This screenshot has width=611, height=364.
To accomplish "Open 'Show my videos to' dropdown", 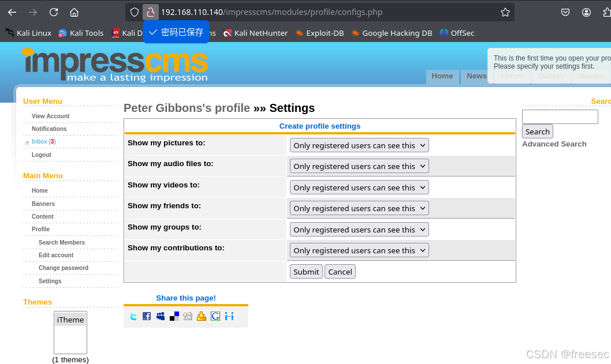I will (x=359, y=187).
